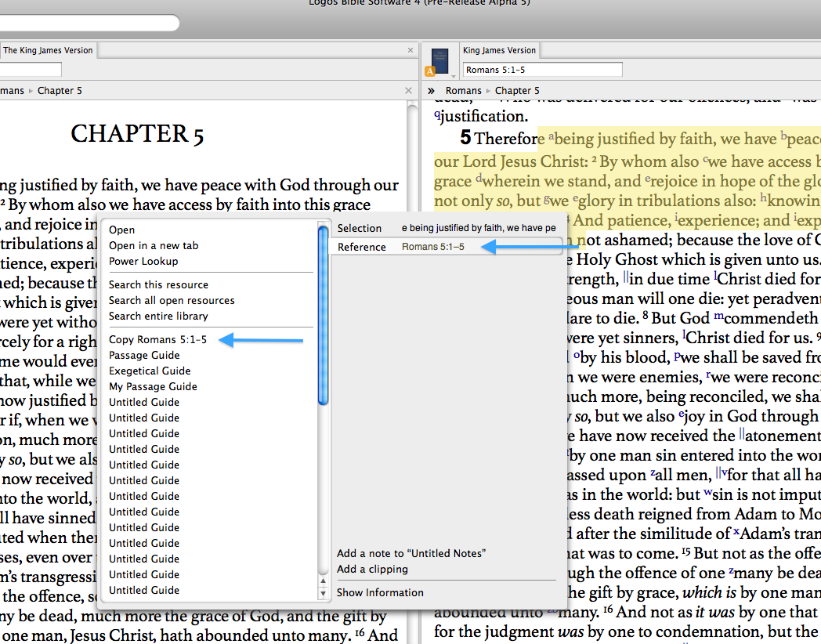
Task: Choose Copy Romans 5:1-5
Action: pos(157,340)
